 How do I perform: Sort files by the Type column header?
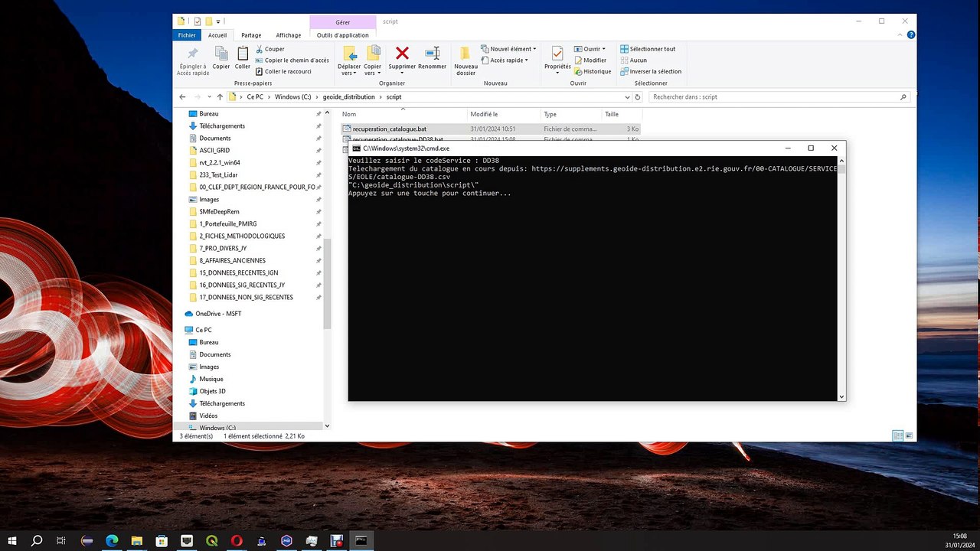570,114
